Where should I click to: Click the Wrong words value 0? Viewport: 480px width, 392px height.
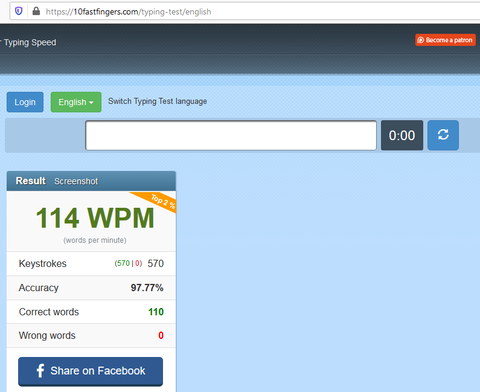161,335
